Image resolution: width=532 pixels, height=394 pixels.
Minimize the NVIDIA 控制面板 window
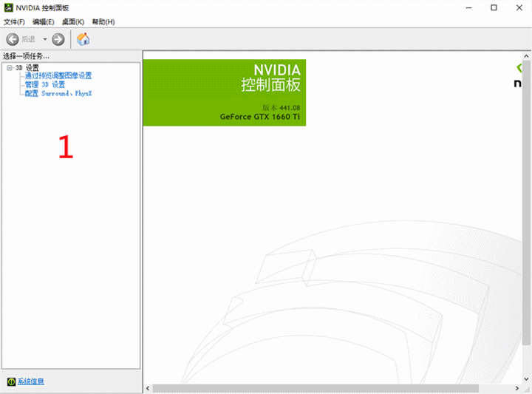pos(469,7)
